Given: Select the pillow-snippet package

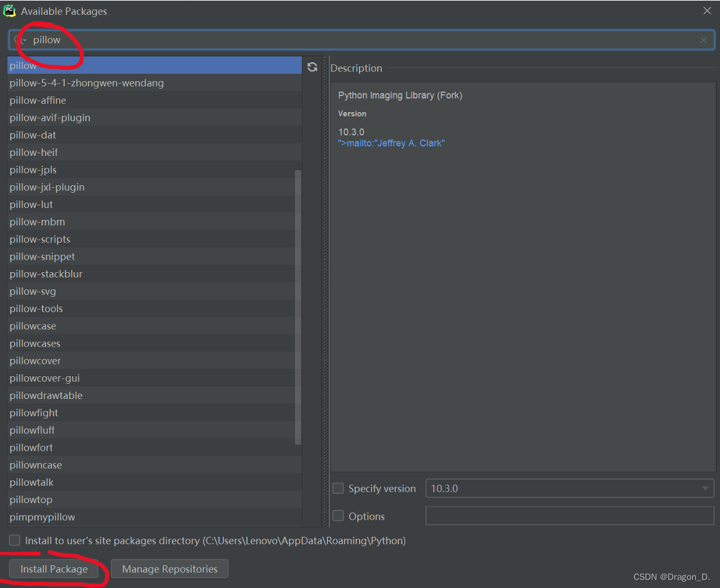Looking at the screenshot, I should 155,257.
